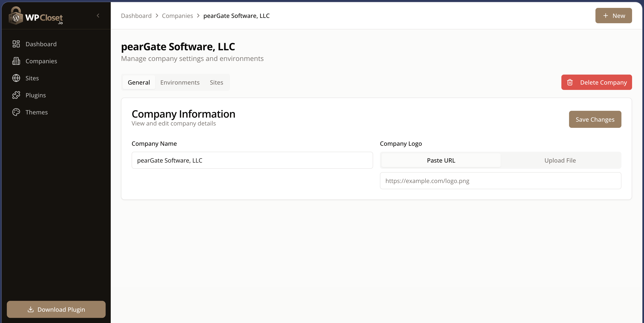Go to Companies breadcrumb link

[x=177, y=16]
